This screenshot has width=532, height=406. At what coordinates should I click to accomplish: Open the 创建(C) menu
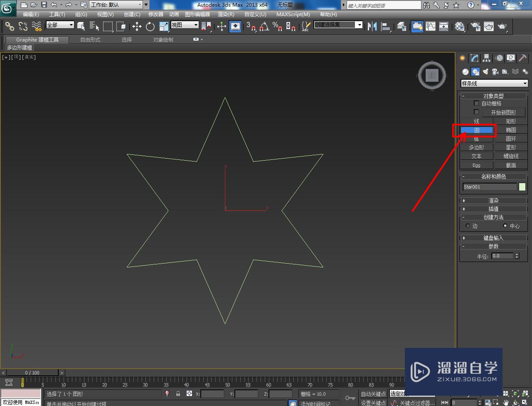132,14
